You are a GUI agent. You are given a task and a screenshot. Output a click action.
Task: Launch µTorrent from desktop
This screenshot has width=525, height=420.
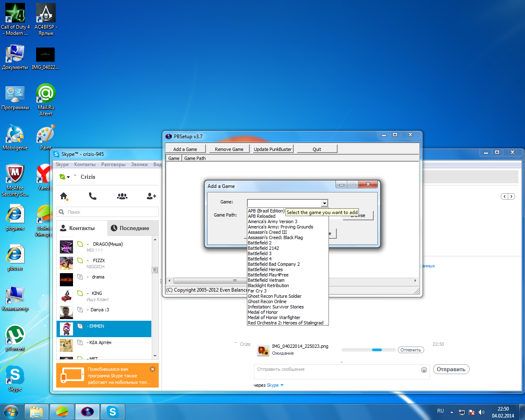[15, 339]
